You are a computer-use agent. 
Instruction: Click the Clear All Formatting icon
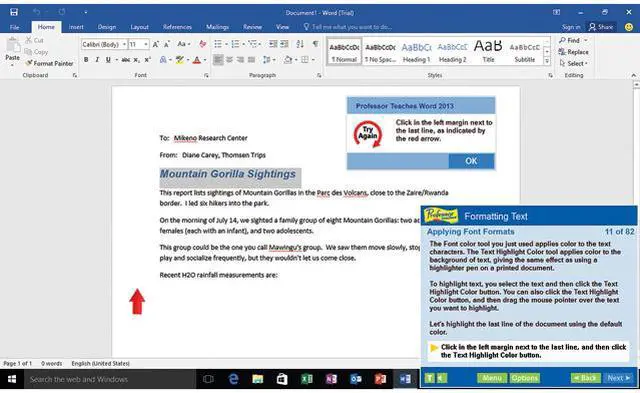[x=202, y=44]
